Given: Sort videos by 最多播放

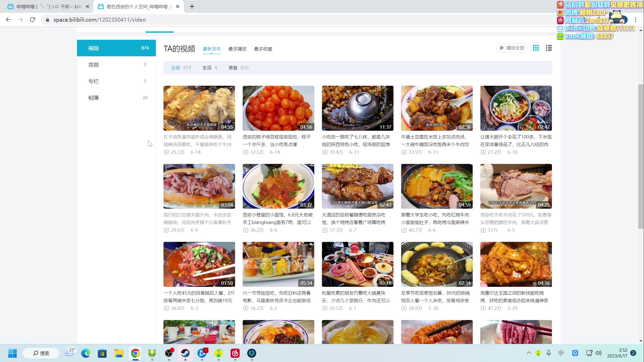Looking at the screenshot, I should click(237, 49).
